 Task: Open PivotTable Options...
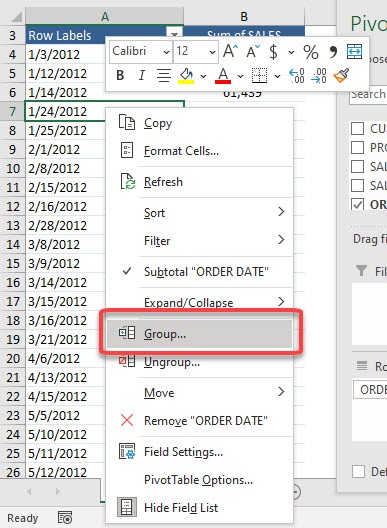tap(199, 480)
